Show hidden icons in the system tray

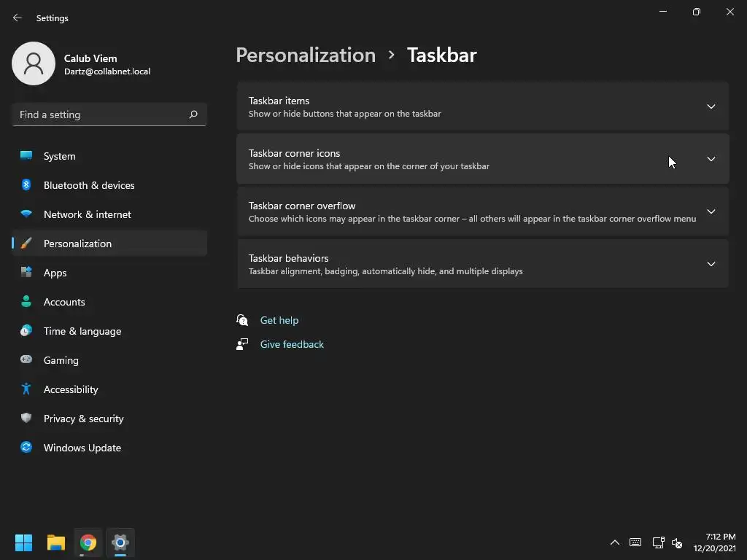coord(614,542)
